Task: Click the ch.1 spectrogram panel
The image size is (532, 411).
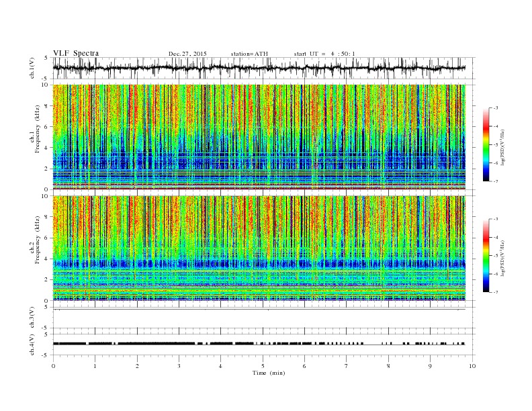Action: (x=259, y=137)
